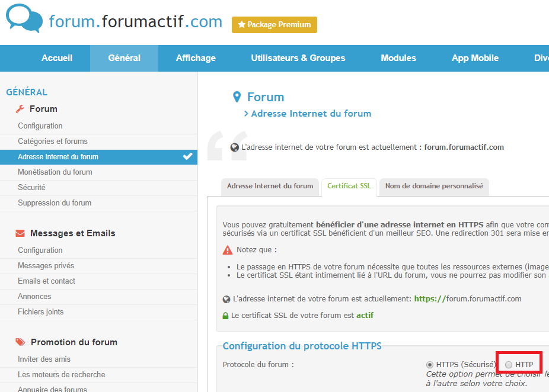Open Configuration under Forum section
549x392 pixels.
99,126
